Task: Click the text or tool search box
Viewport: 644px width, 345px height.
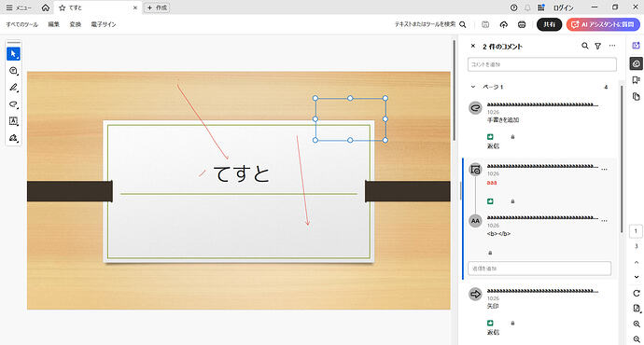Action: 430,24
